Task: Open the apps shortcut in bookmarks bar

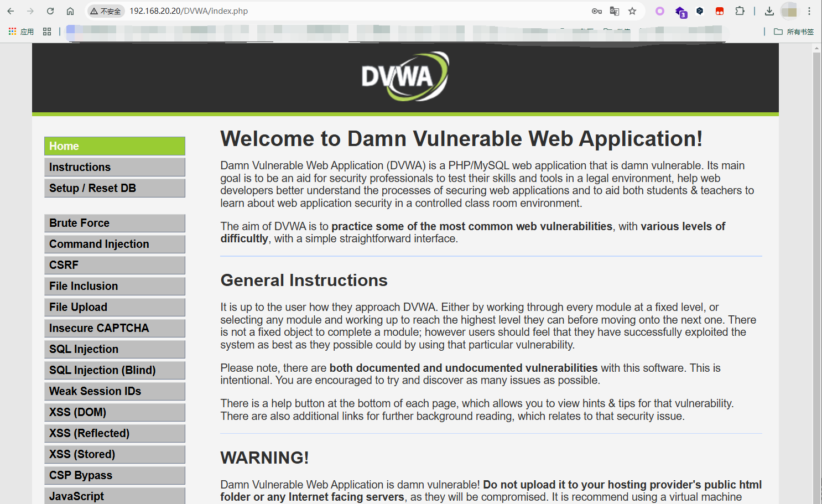Action: coord(21,32)
